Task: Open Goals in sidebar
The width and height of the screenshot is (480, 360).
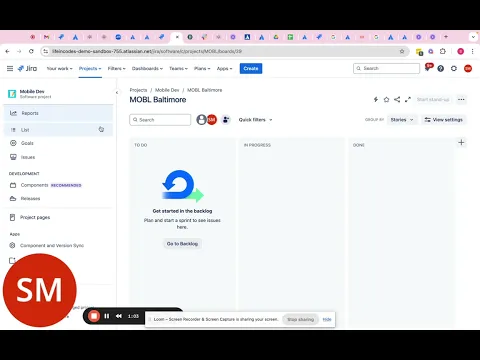Action: [58, 143]
